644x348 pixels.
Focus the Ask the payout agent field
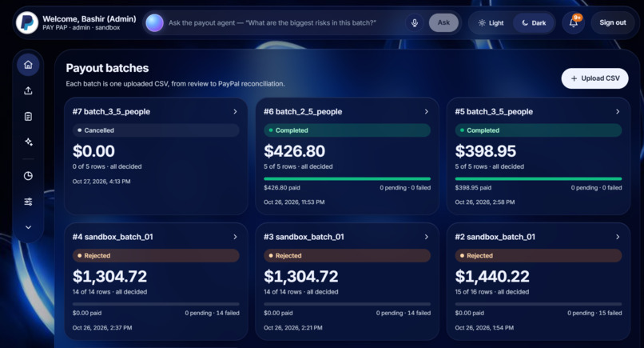[284, 23]
